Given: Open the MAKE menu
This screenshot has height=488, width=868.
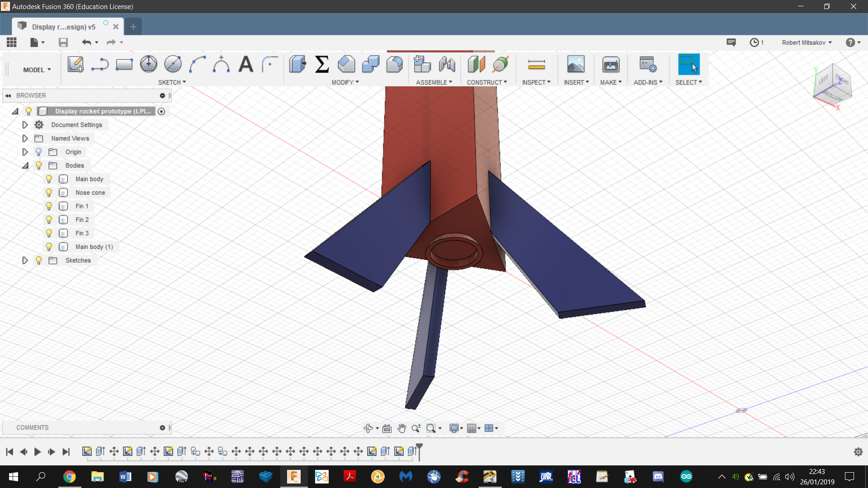Looking at the screenshot, I should coord(611,82).
